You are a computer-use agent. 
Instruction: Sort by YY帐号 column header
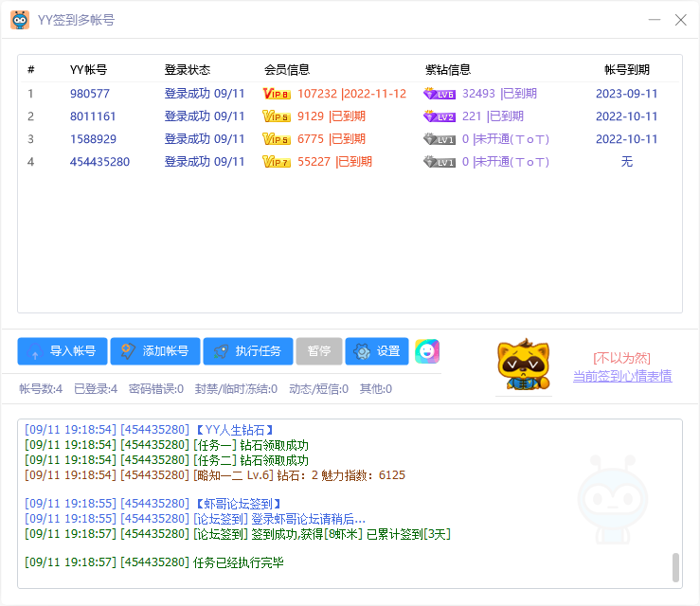(88, 70)
